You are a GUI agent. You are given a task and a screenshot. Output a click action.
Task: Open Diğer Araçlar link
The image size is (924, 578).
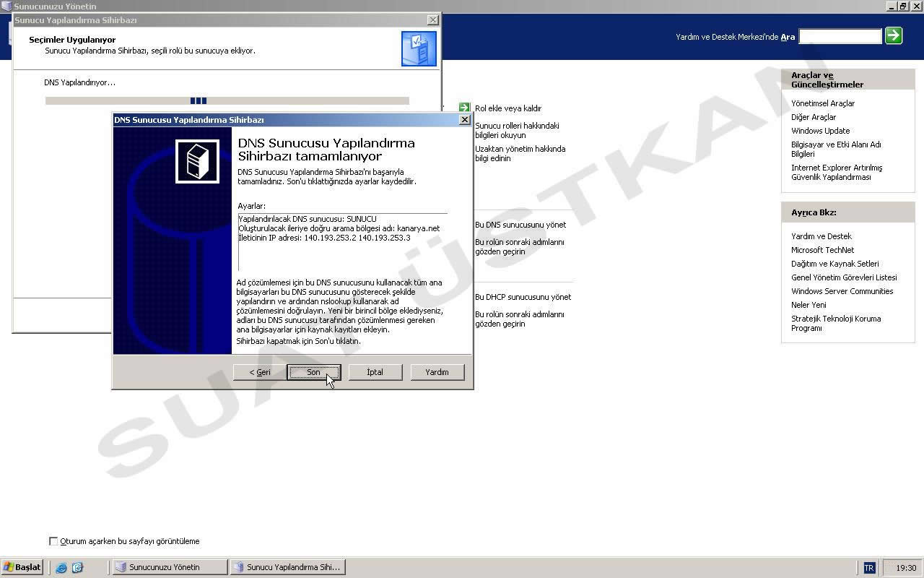[814, 117]
